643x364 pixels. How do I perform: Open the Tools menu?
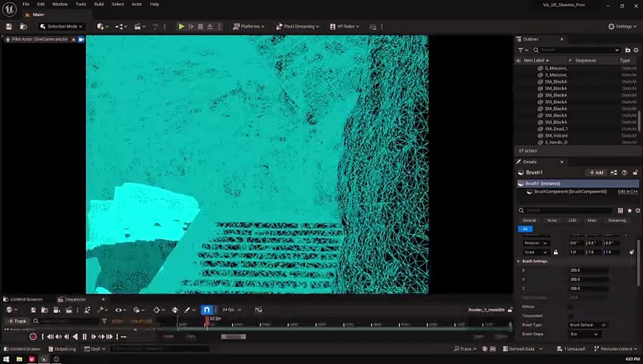point(81,4)
